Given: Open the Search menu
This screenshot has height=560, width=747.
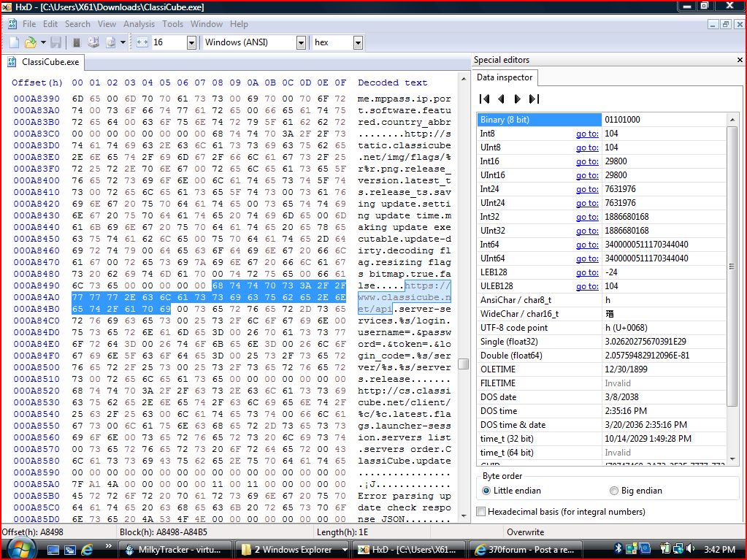Looking at the screenshot, I should [77, 24].
